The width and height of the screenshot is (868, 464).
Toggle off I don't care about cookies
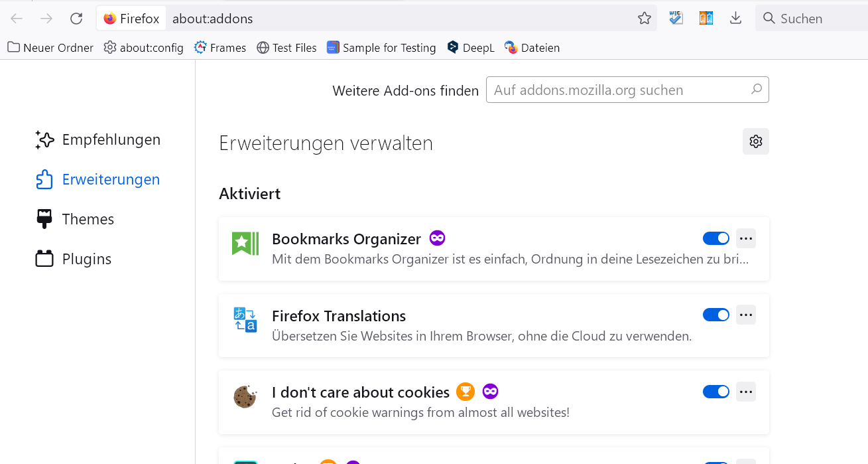tap(715, 392)
